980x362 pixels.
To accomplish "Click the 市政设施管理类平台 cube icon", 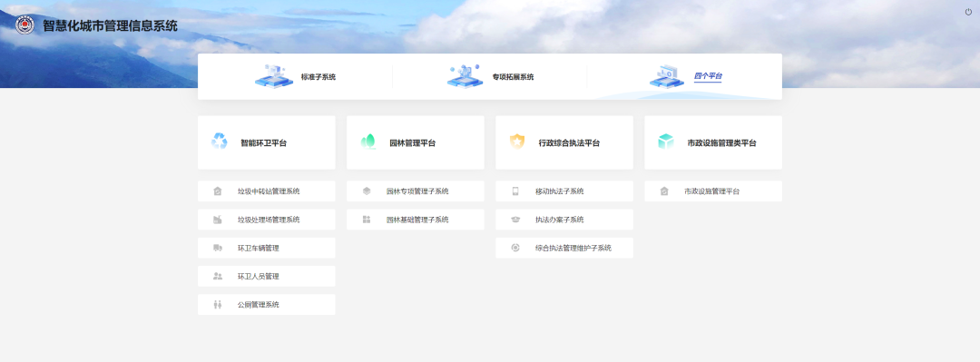I will click(x=666, y=142).
